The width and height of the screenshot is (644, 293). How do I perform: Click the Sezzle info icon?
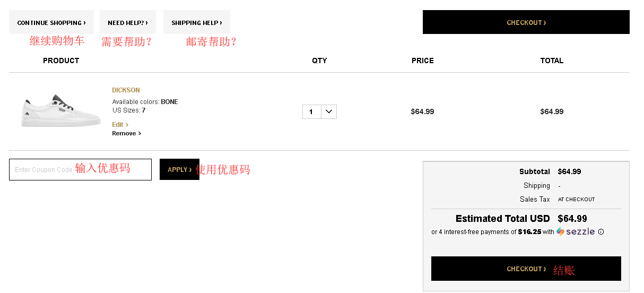601,232
